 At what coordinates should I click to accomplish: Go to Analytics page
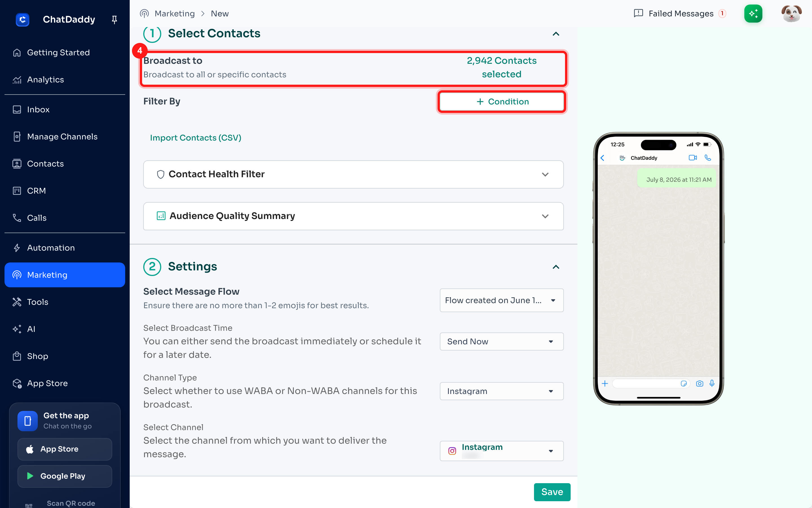[65, 80]
